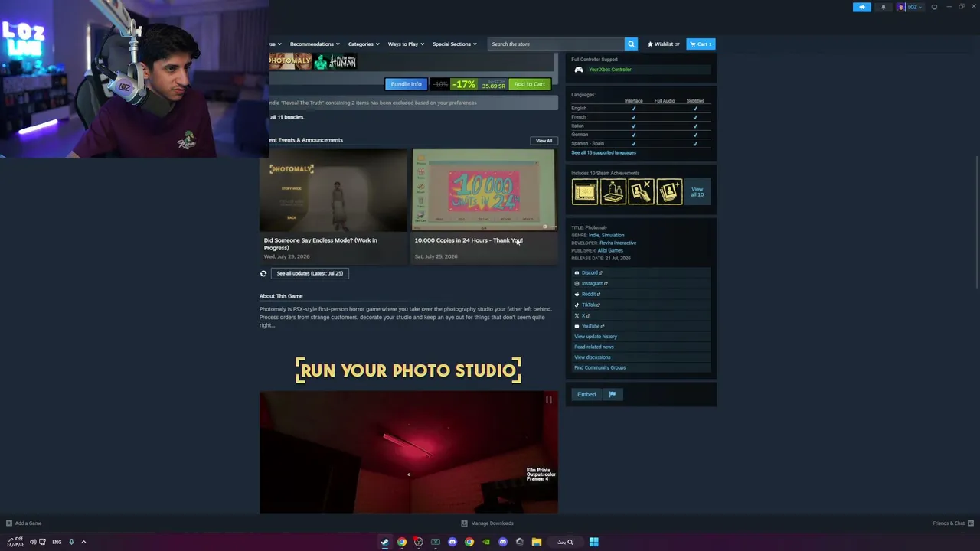Open the Instagram link
The width and height of the screenshot is (980, 551).
click(594, 283)
